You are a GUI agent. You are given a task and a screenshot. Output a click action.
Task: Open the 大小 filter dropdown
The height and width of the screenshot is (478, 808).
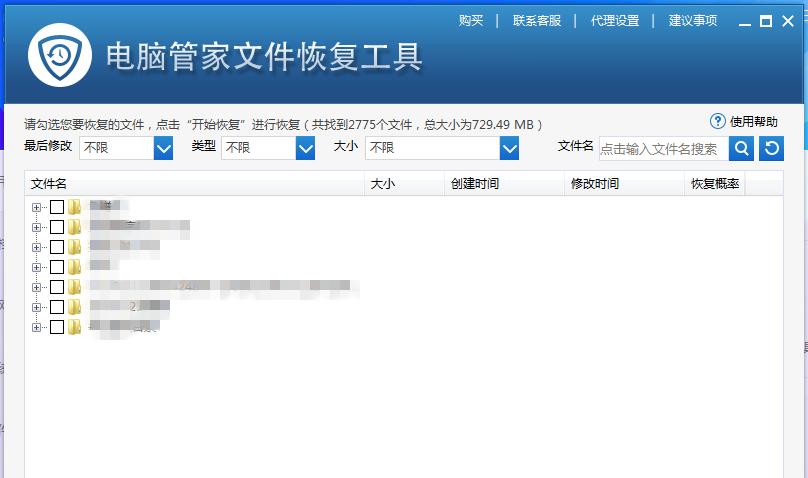(x=442, y=148)
